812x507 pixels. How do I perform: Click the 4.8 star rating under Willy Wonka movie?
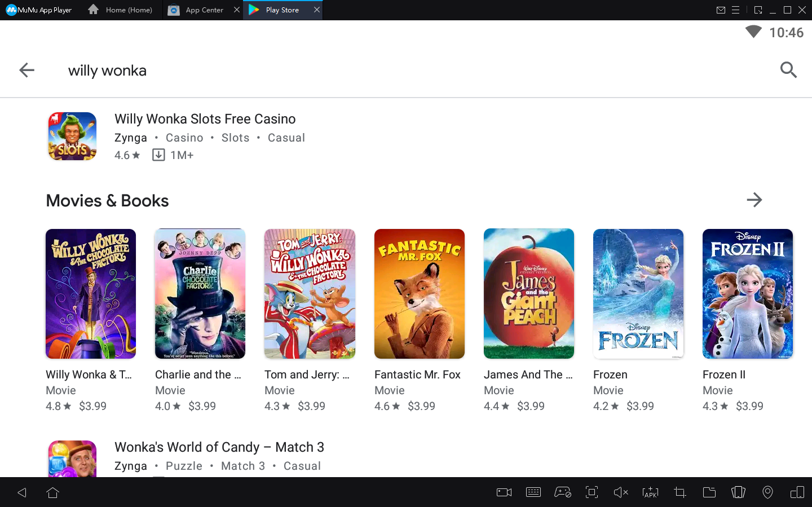pyautogui.click(x=58, y=406)
